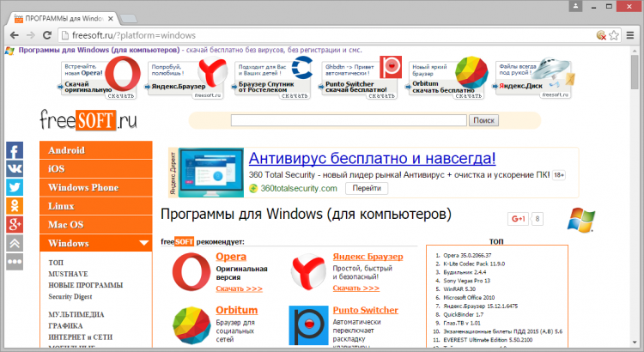
Task: Open the Chrome hamburger menu
Action: coord(630,35)
